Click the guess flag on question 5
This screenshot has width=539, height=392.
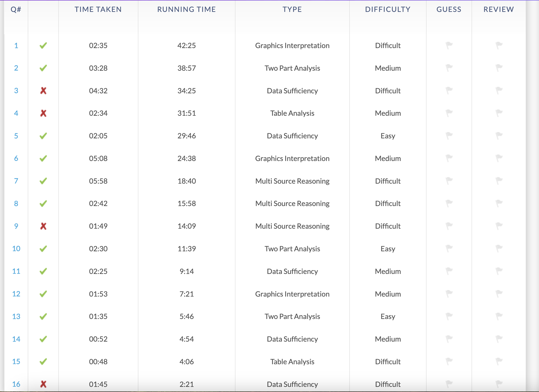click(449, 136)
